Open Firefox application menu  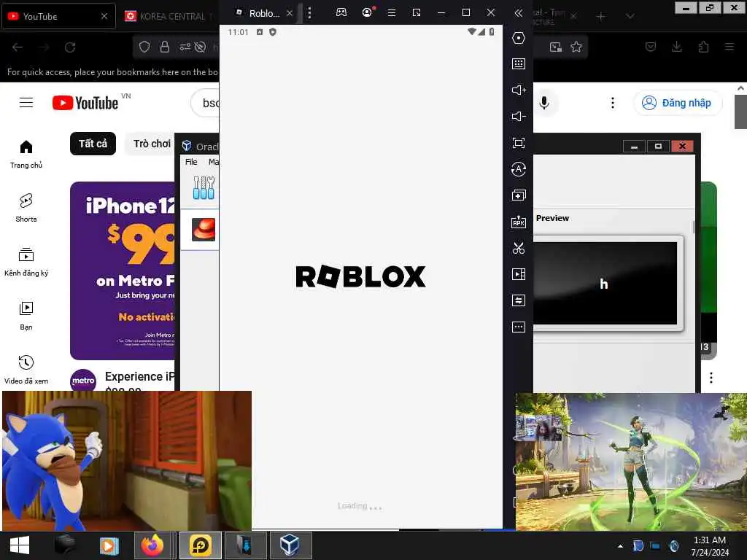[x=729, y=47]
